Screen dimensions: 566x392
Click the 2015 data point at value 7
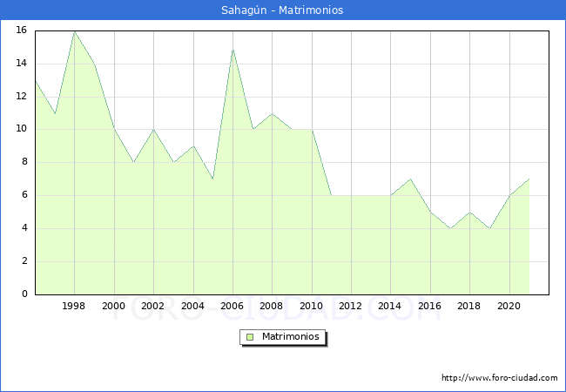point(410,179)
